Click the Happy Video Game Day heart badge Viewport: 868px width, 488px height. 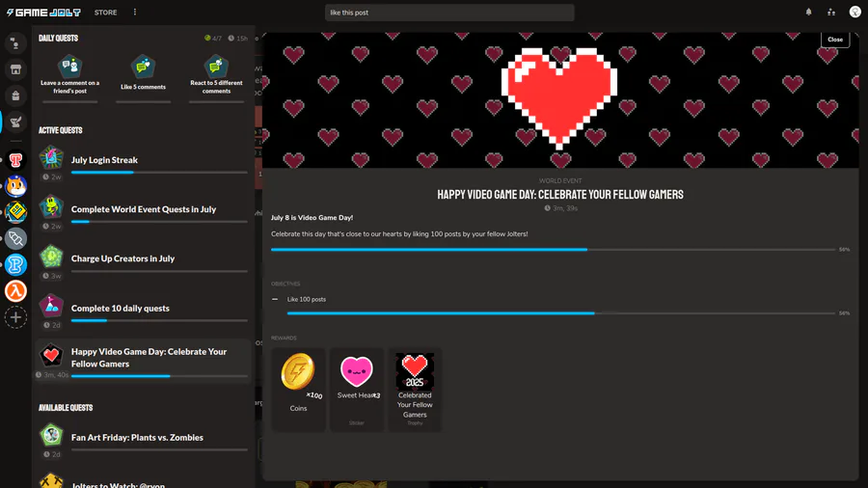coord(51,355)
